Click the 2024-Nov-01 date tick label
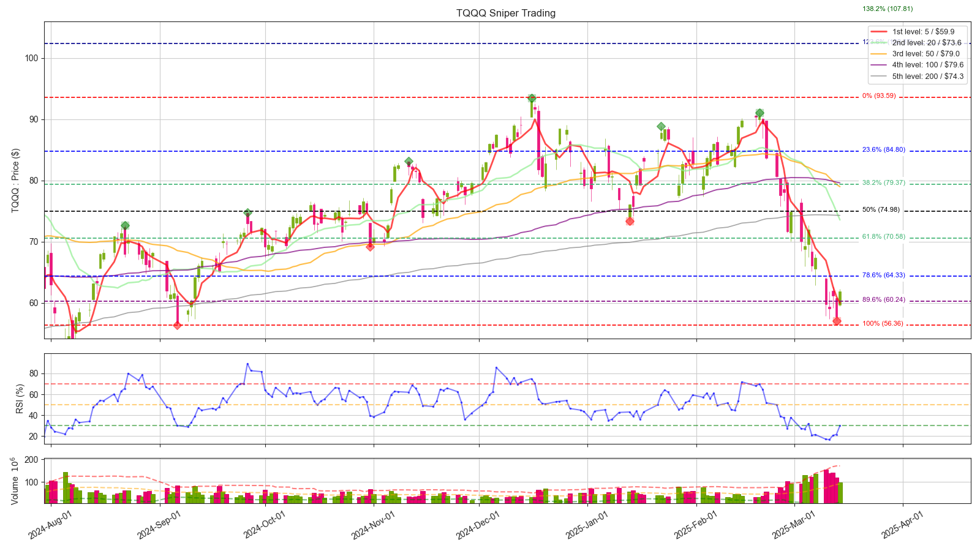This screenshot has width=980, height=551. (x=374, y=525)
